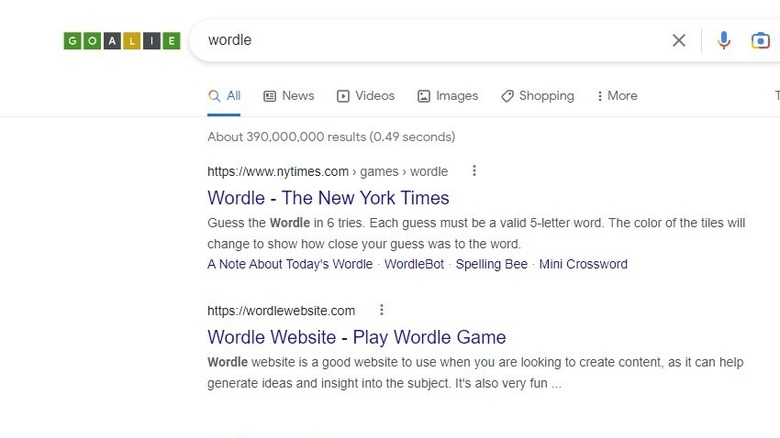
Task: Open three-dot menu beside nytimes.com result
Action: (474, 171)
